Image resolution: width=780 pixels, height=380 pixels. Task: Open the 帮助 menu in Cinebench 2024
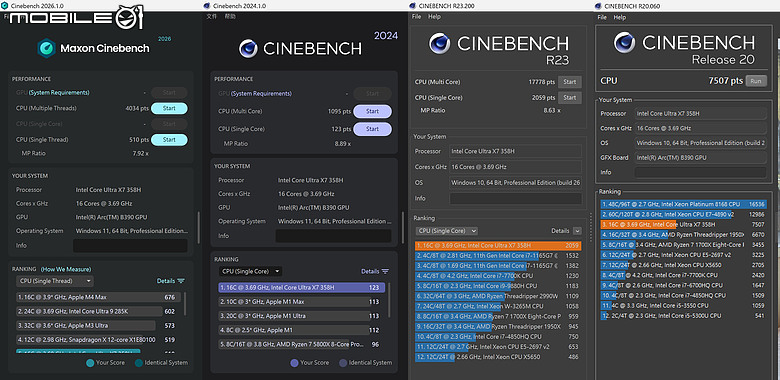coord(230,16)
